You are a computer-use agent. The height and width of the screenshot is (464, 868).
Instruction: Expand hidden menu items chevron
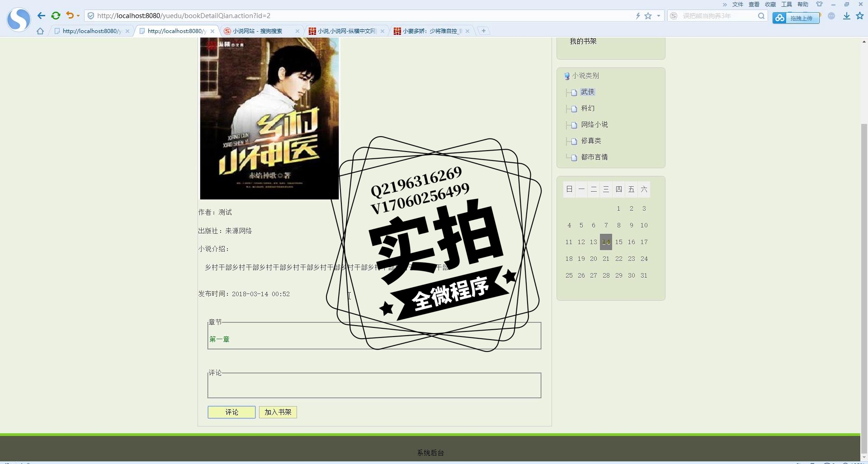click(x=725, y=5)
